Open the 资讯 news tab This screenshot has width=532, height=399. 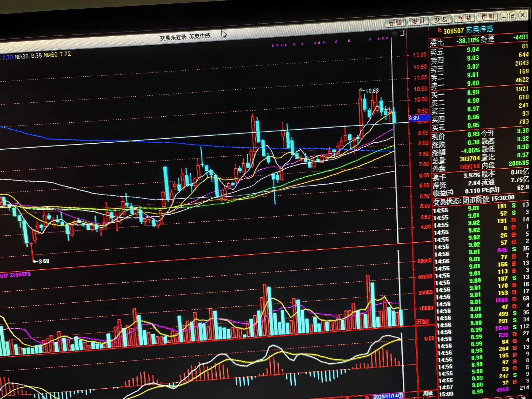tap(418, 22)
